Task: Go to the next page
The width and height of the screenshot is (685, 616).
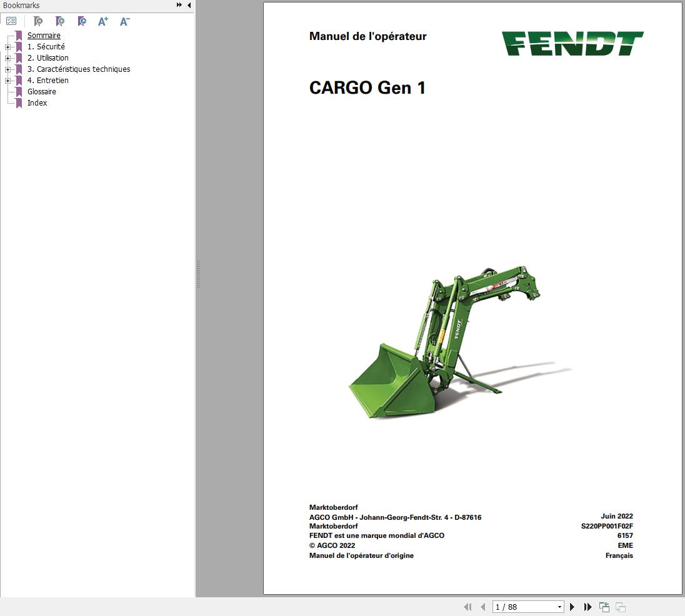Action: point(572,607)
